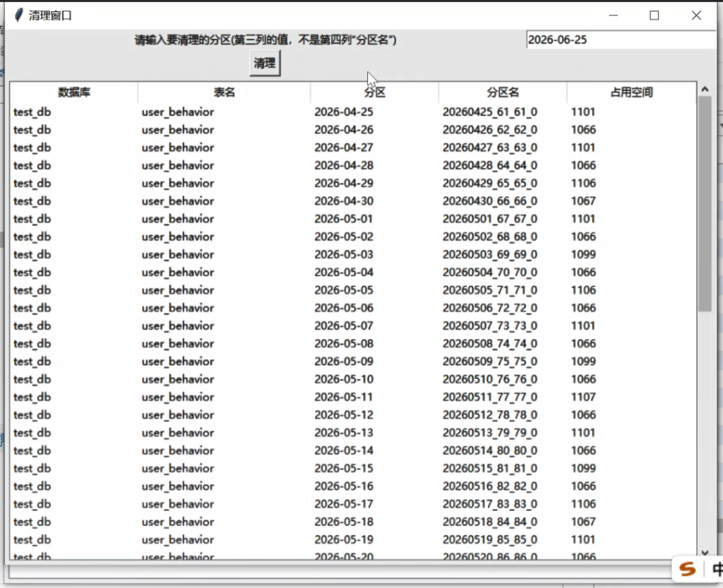Click partition name 20260519_85_85_0
This screenshot has width=723, height=588.
click(x=490, y=539)
